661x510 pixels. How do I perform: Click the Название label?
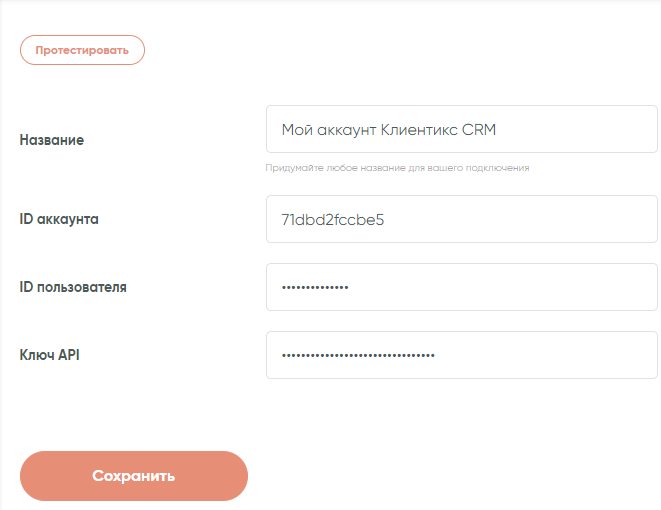(52, 140)
